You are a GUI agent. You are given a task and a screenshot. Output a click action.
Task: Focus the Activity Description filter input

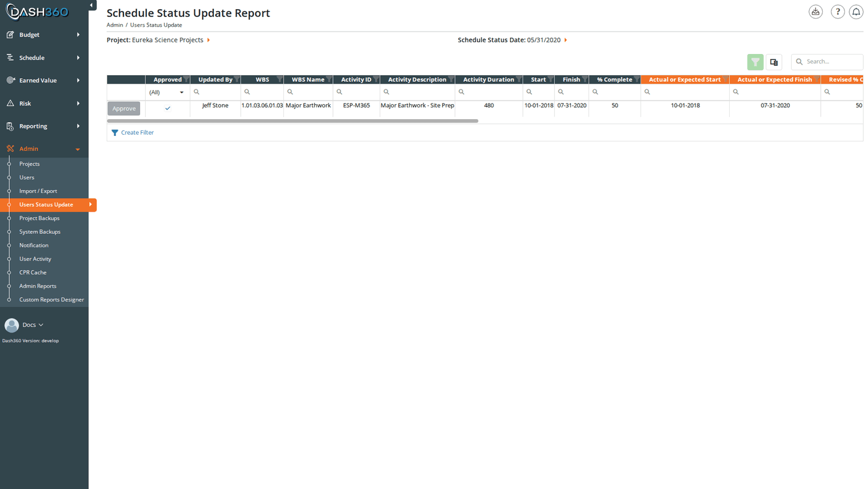(x=417, y=92)
